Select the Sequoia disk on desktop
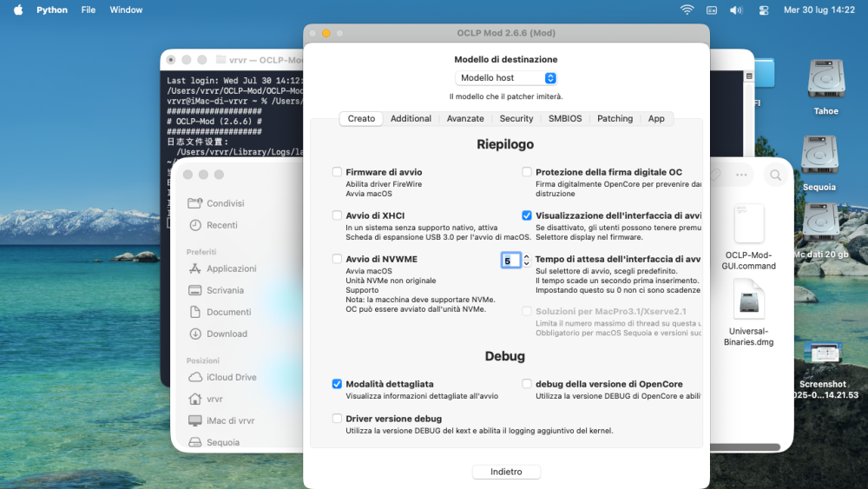Image resolution: width=868 pixels, height=489 pixels. pyautogui.click(x=819, y=156)
